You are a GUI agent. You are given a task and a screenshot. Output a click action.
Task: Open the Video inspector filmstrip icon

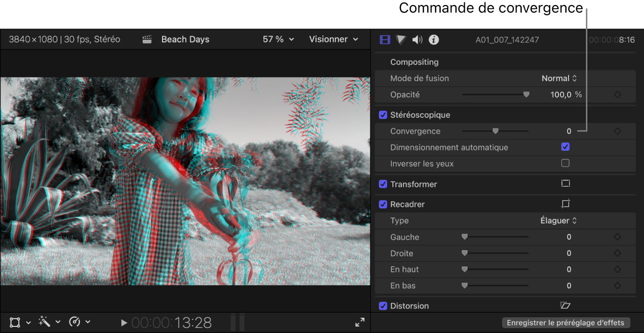coord(385,39)
